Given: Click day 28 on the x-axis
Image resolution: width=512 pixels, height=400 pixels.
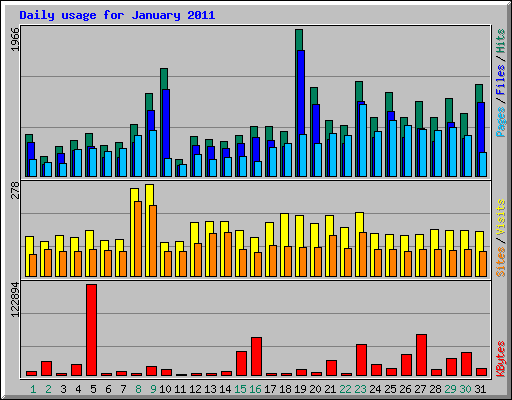Looking at the screenshot, I should coord(435,389).
